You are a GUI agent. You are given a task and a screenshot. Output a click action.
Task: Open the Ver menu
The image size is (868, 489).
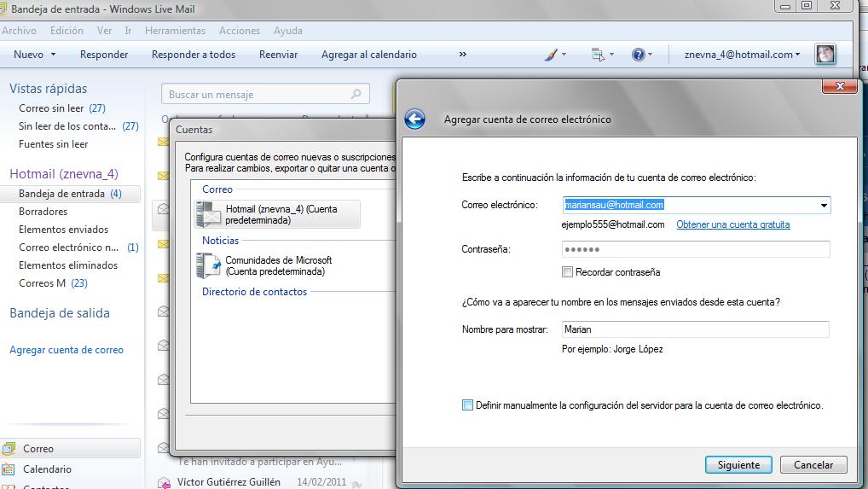(x=104, y=31)
